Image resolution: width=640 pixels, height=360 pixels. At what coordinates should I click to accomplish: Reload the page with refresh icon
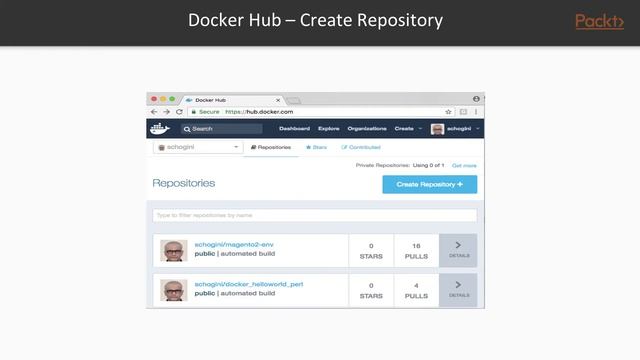(179, 111)
